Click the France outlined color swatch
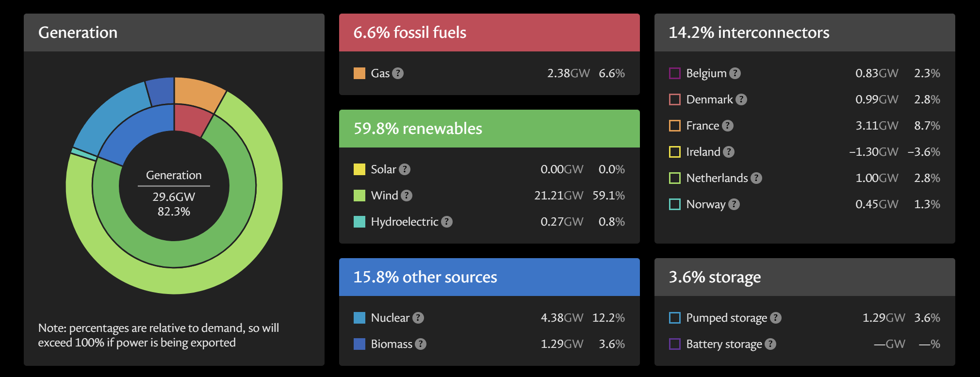Viewport: 980px width, 377px height. [675, 126]
